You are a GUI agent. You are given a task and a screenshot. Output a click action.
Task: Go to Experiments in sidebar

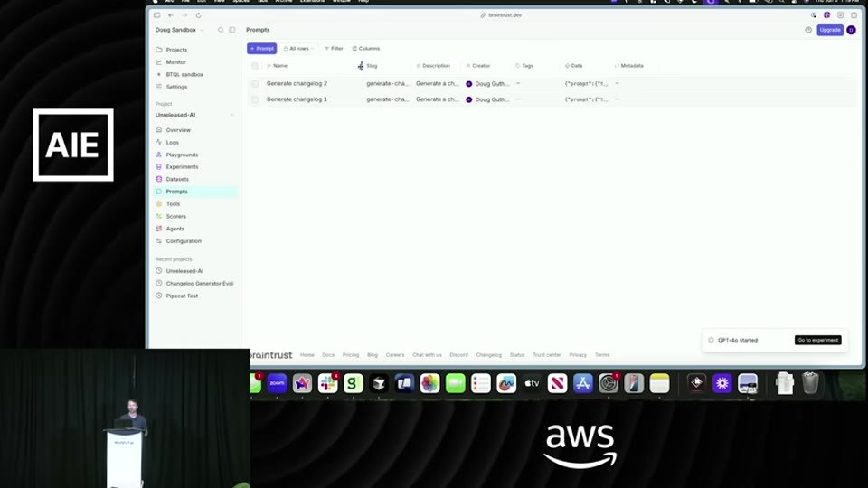(x=182, y=166)
